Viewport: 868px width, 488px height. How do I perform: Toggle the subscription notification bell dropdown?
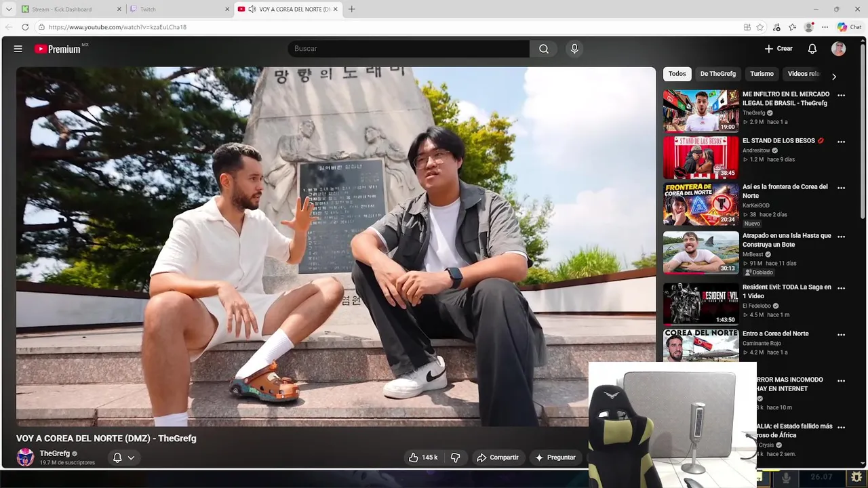123,457
